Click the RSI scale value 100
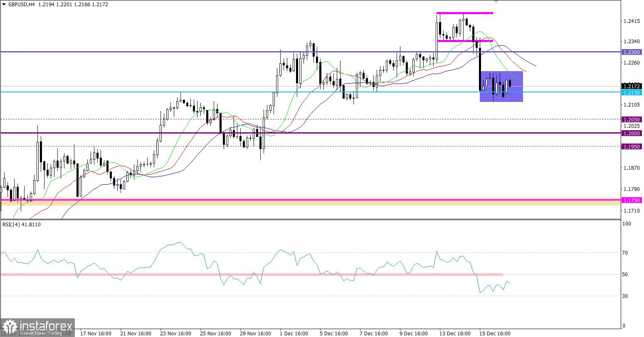644x337 pixels. [627, 224]
